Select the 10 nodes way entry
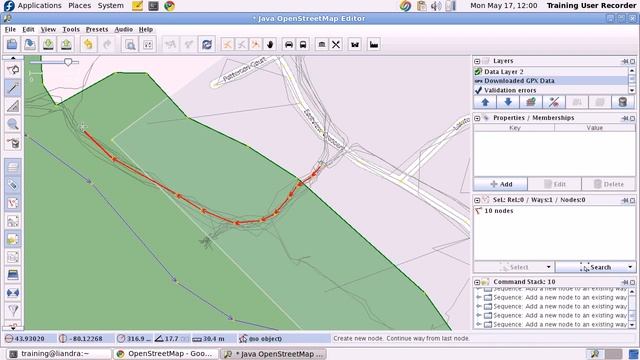This screenshot has width=640, height=360. point(554,211)
